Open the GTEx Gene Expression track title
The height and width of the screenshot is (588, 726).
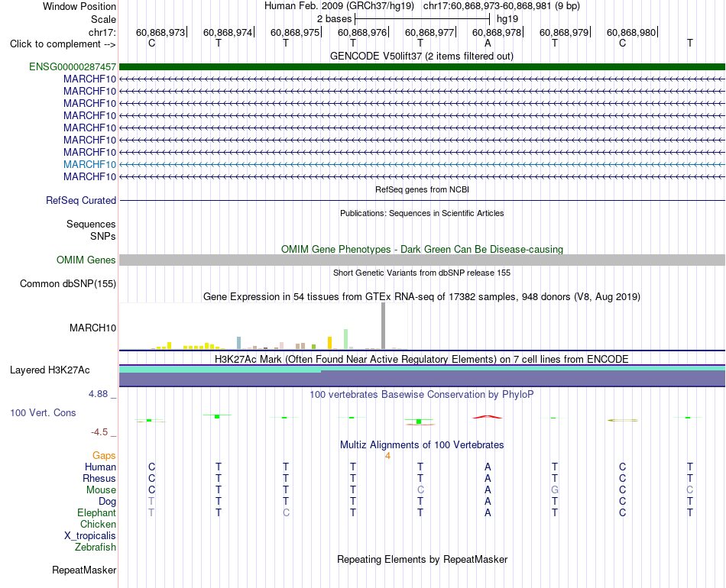pyautogui.click(x=422, y=296)
